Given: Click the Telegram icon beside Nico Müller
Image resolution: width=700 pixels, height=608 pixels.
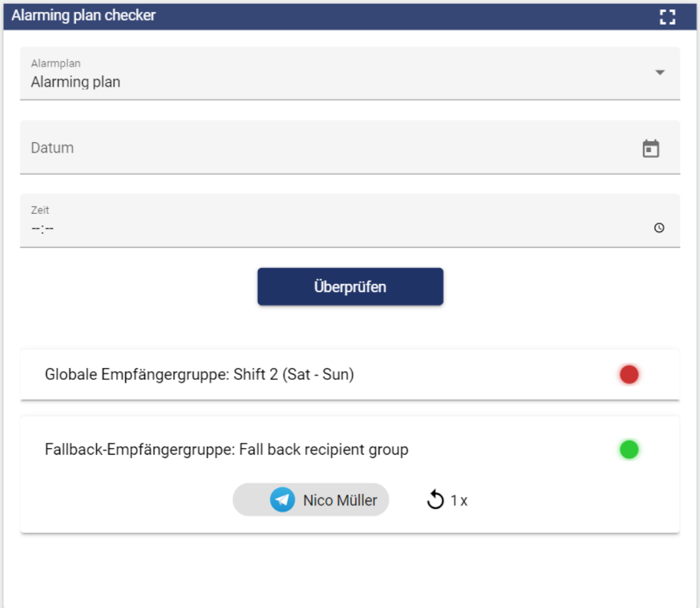Looking at the screenshot, I should tap(283, 500).
